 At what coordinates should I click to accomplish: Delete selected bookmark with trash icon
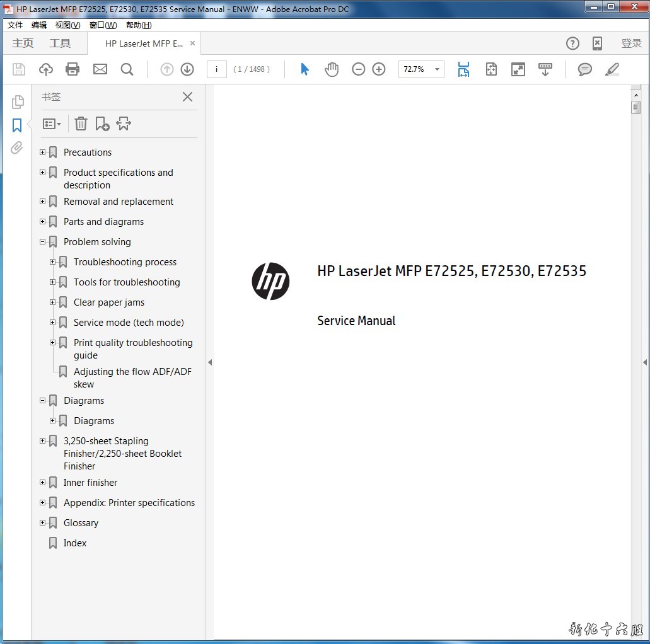[x=81, y=124]
